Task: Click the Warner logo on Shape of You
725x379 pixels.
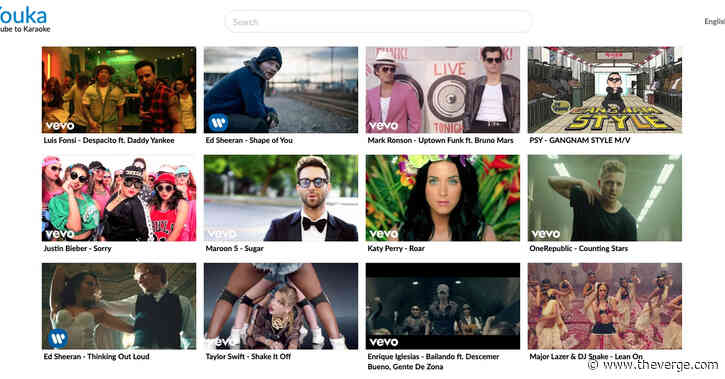Action: [x=218, y=122]
